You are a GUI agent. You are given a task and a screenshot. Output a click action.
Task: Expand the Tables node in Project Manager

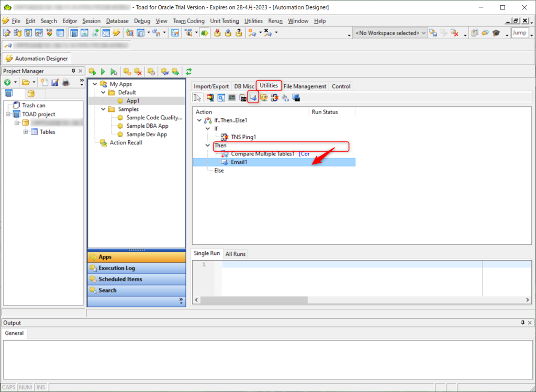[x=26, y=132]
